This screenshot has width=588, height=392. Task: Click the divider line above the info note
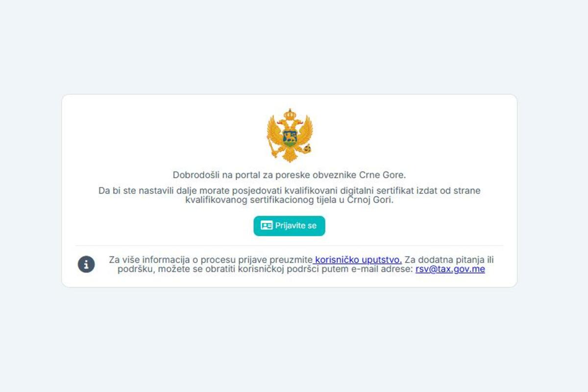290,245
